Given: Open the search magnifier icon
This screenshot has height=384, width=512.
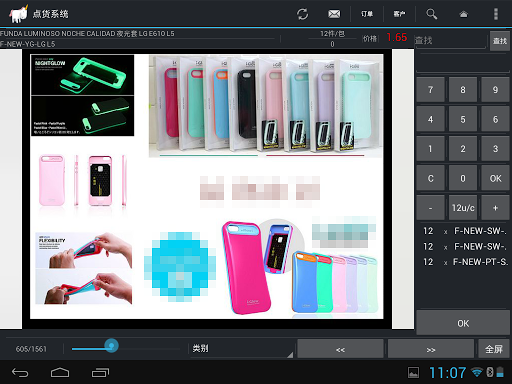Looking at the screenshot, I should [x=431, y=14].
